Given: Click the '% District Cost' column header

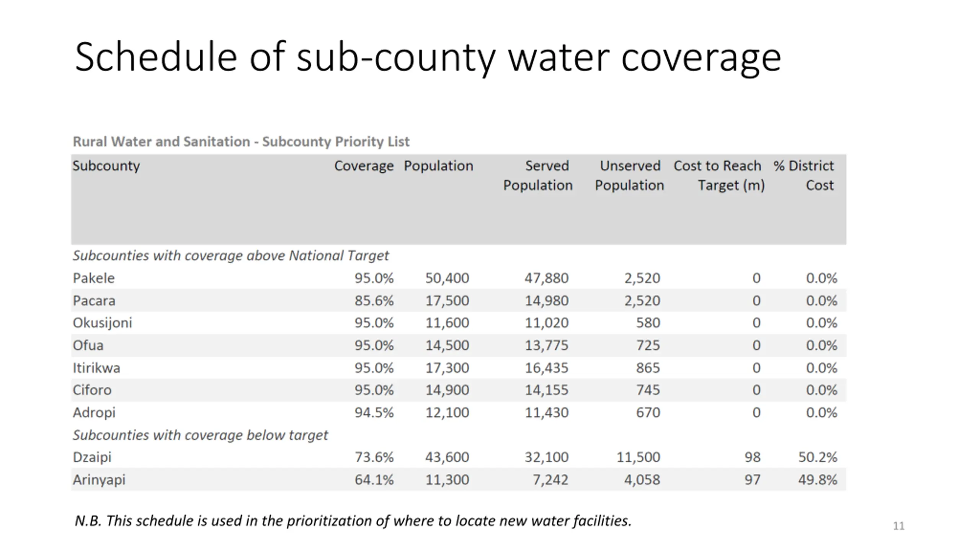Looking at the screenshot, I should click(804, 175).
